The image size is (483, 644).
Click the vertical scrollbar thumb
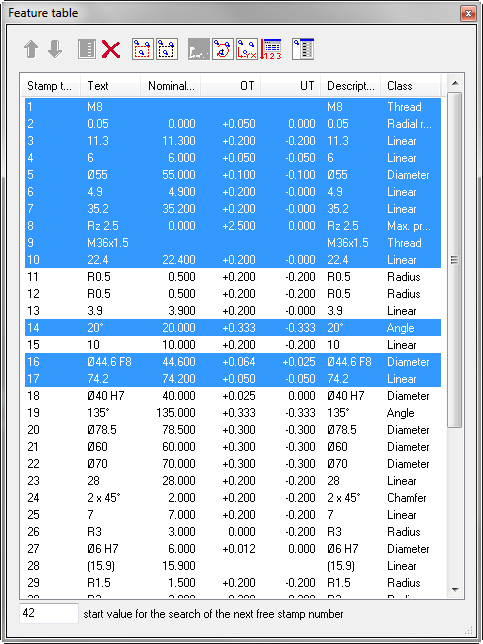(x=455, y=260)
